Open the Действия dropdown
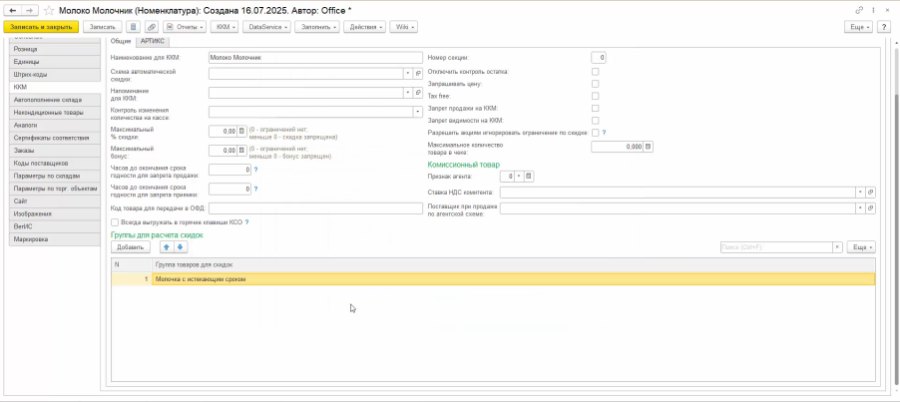 pyautogui.click(x=364, y=27)
